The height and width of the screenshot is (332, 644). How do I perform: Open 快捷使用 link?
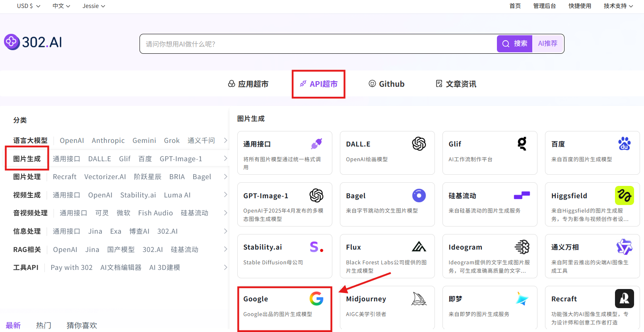click(x=580, y=6)
